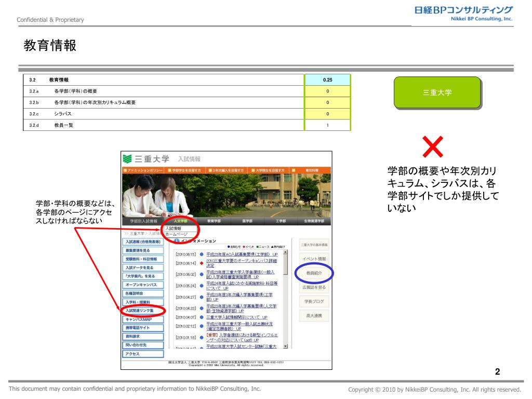Click the 各学部(学科)の年次別カリキュラム概要 row label
The width and height of the screenshot is (532, 399).
click(x=95, y=102)
